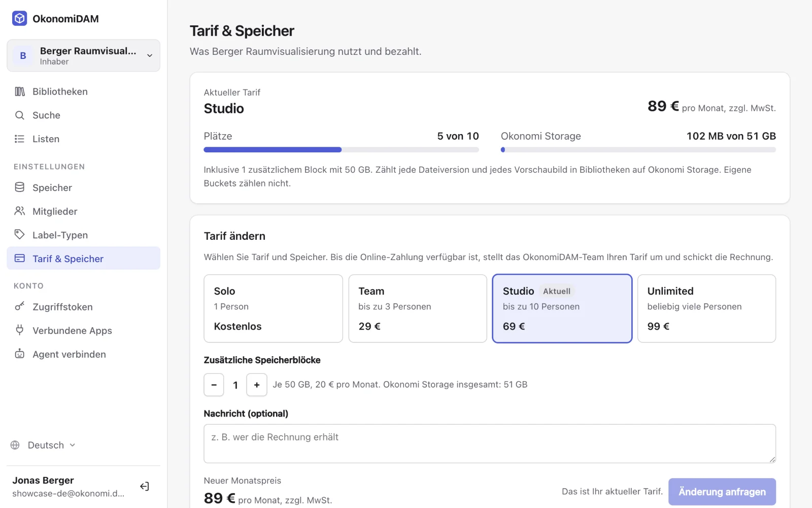Screen dimensions: 812x508
Task: Open the Berger Raumvisual... workspace switcher chevron
Action: (150, 55)
